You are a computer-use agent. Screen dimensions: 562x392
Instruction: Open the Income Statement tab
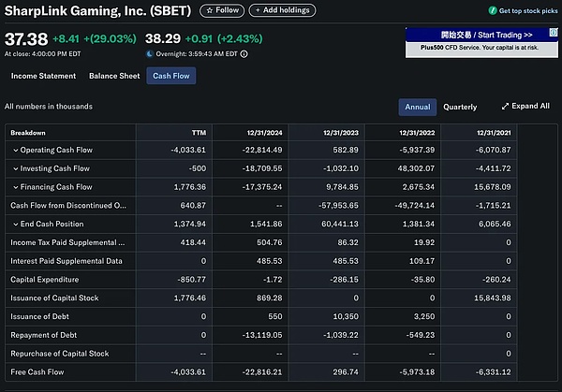pyautogui.click(x=41, y=76)
